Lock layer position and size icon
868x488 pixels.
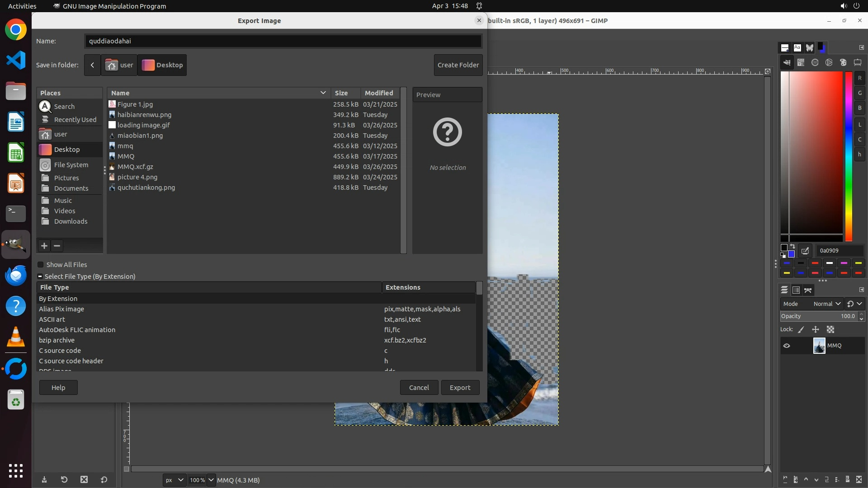816,329
